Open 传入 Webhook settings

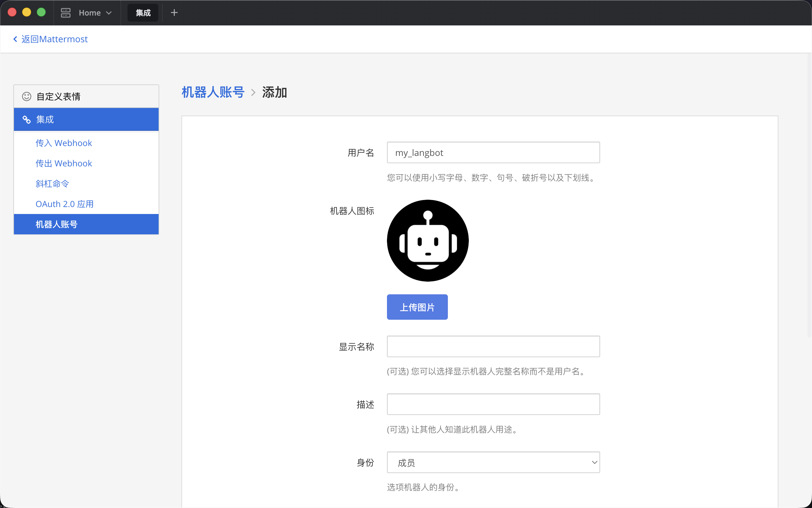pos(64,143)
